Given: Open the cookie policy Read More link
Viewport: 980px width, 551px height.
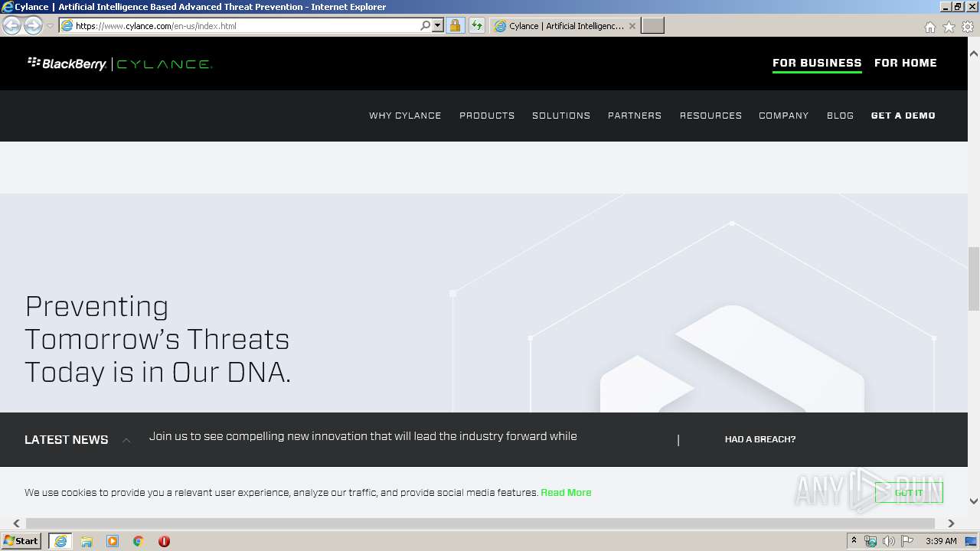Looking at the screenshot, I should tap(566, 492).
